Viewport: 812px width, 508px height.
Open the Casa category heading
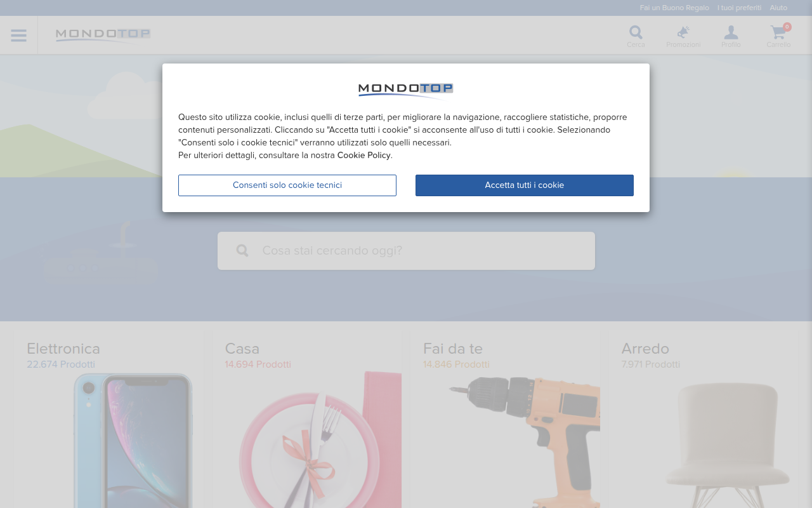pos(242,349)
